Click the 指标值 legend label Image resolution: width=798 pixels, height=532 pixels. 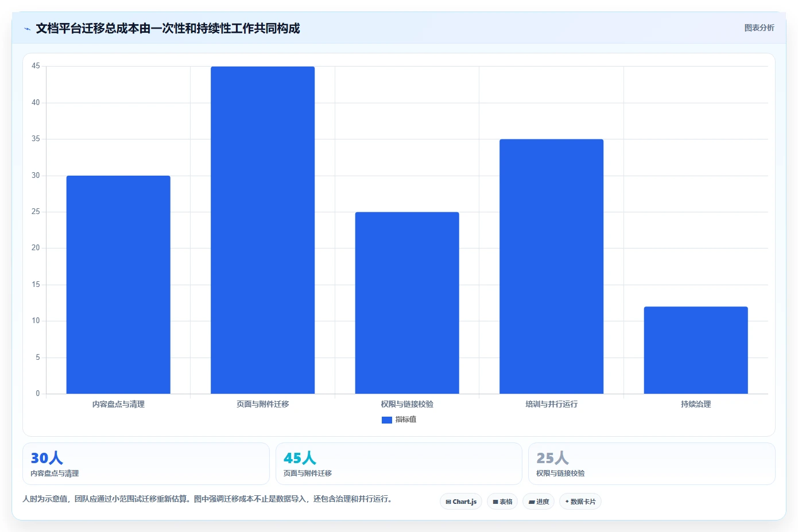pyautogui.click(x=406, y=420)
